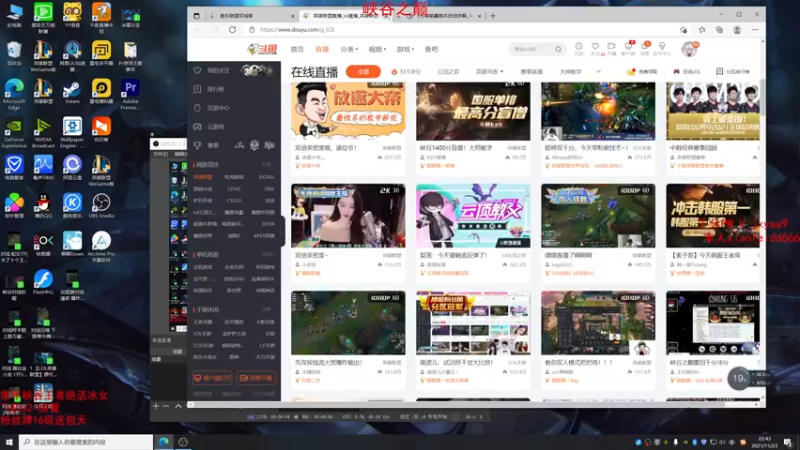
Task: Click the browser horizontal scrollbar
Action: click(459, 405)
